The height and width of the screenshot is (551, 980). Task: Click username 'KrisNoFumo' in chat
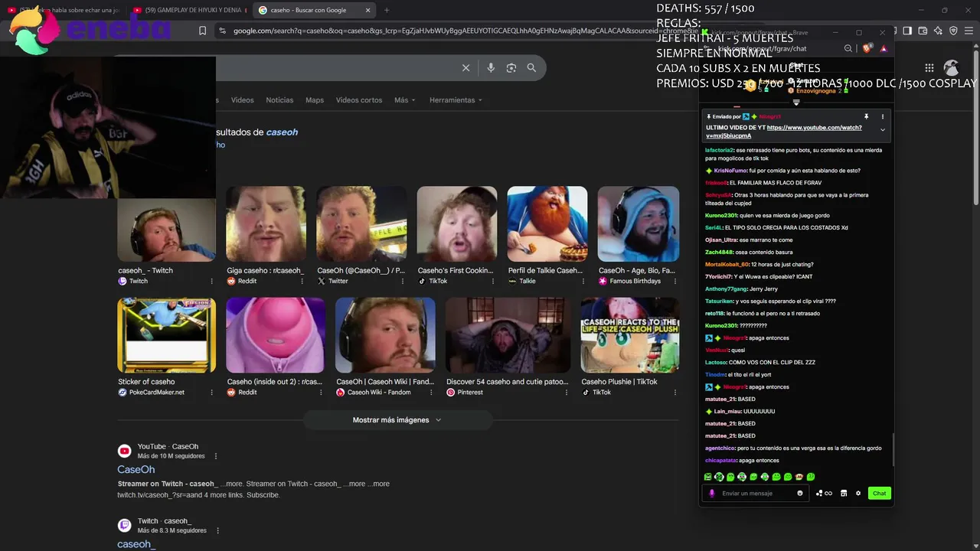731,171
